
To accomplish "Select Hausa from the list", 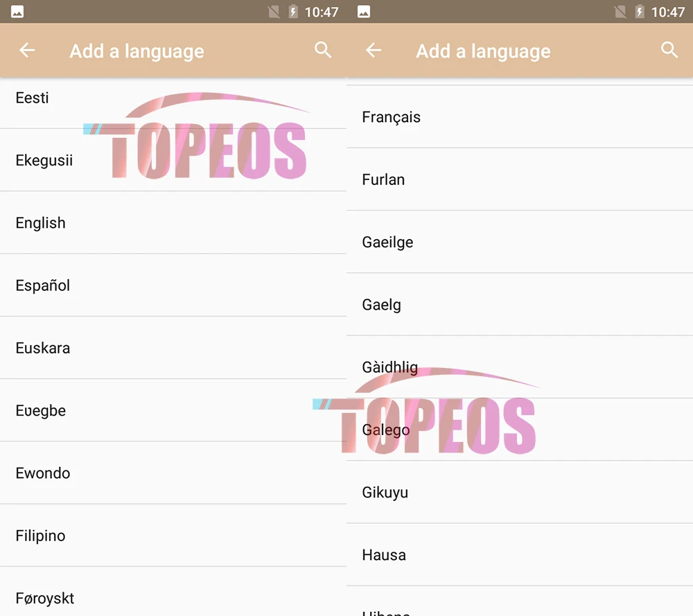I will [x=520, y=554].
